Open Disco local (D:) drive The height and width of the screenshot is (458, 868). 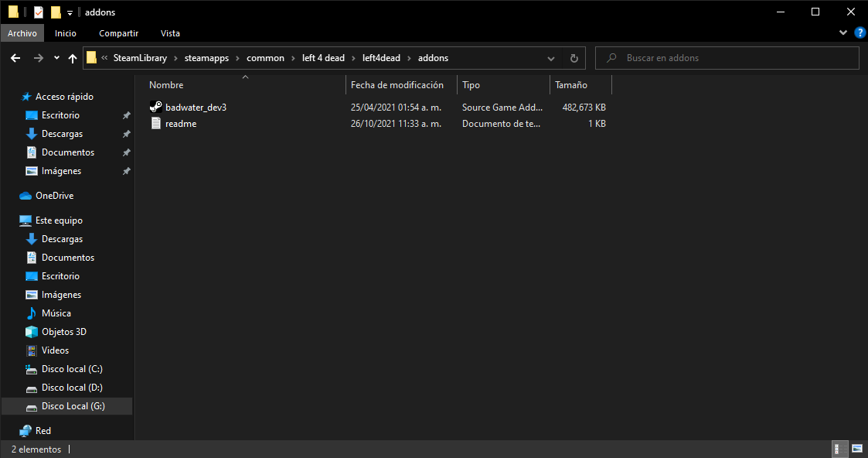[72, 388]
